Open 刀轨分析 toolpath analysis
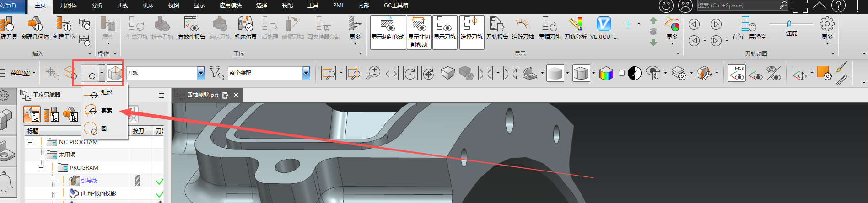This screenshot has height=203, width=868. [x=575, y=27]
